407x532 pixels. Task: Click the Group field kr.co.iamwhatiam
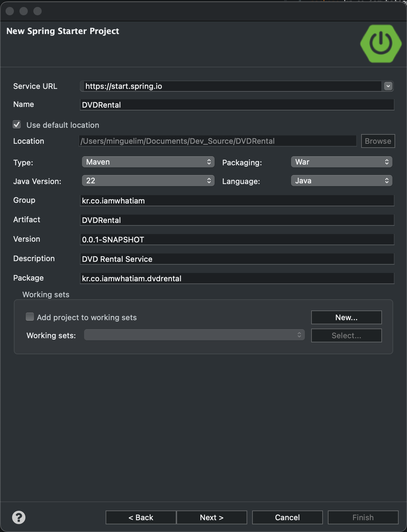[237, 201]
